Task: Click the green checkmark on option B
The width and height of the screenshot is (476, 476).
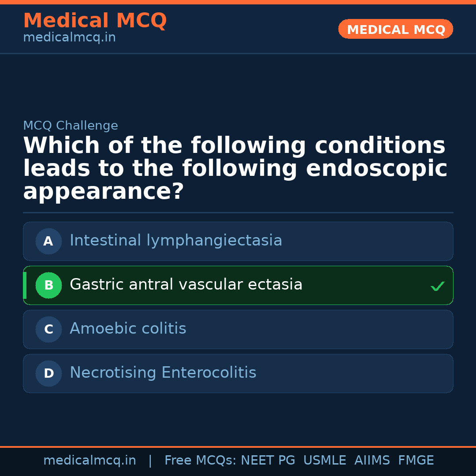Action: tap(437, 286)
